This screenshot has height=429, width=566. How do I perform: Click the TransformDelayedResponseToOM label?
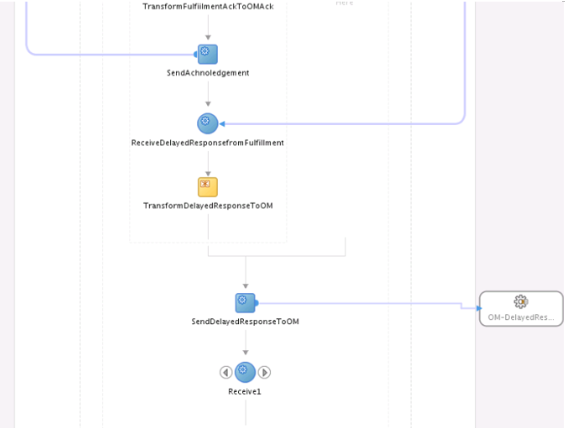click(x=208, y=206)
